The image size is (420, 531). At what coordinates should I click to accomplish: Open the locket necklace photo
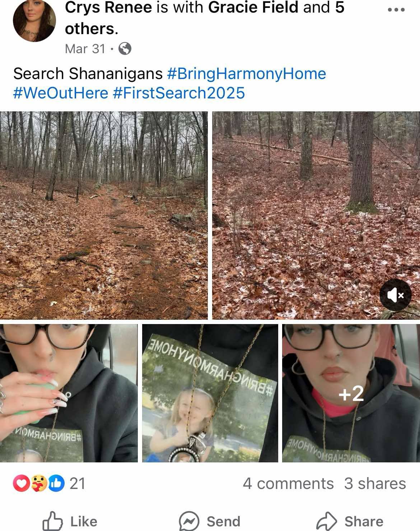click(210, 393)
